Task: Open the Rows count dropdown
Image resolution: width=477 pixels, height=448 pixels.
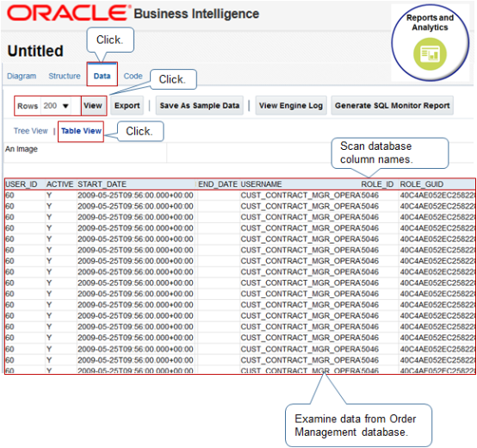Action: coord(56,106)
